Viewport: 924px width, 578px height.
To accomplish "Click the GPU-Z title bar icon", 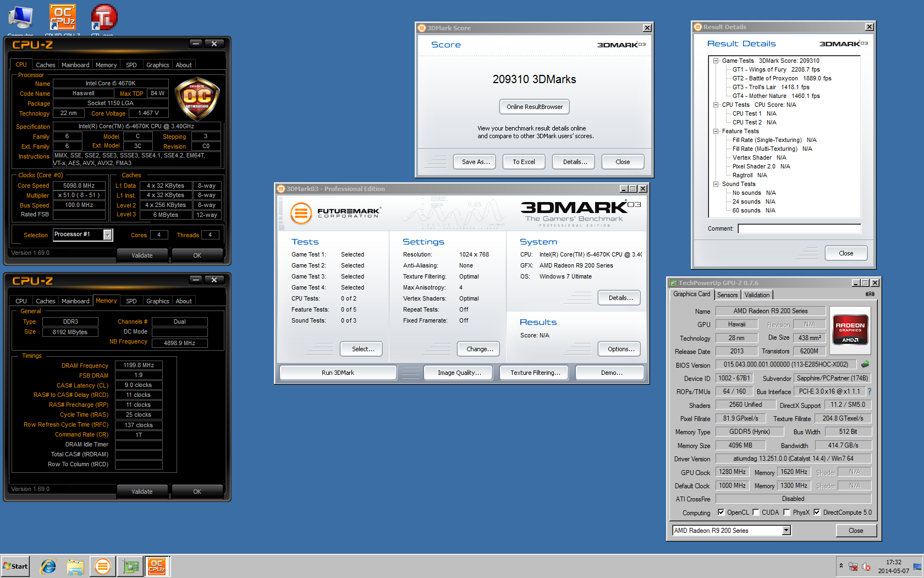I will pyautogui.click(x=673, y=283).
